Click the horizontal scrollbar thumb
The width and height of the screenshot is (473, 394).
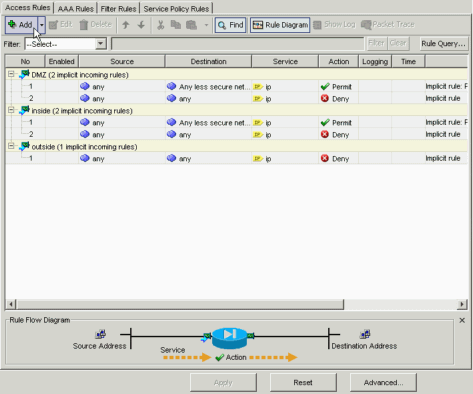180,304
